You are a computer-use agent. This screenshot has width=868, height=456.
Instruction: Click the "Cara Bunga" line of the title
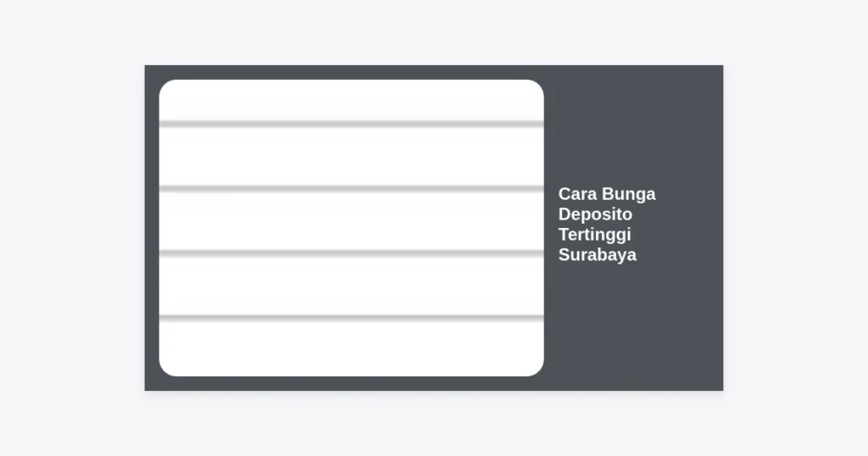606,194
